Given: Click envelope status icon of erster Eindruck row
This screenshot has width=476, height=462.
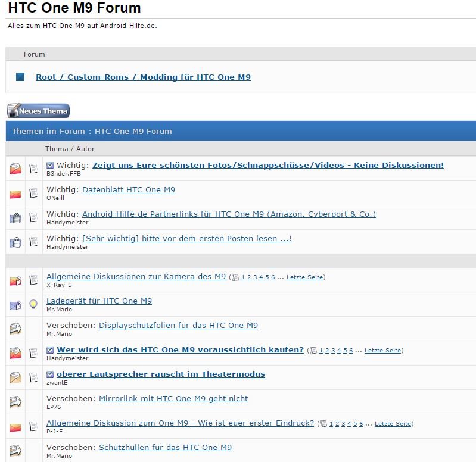Looking at the screenshot, I should [x=15, y=427].
